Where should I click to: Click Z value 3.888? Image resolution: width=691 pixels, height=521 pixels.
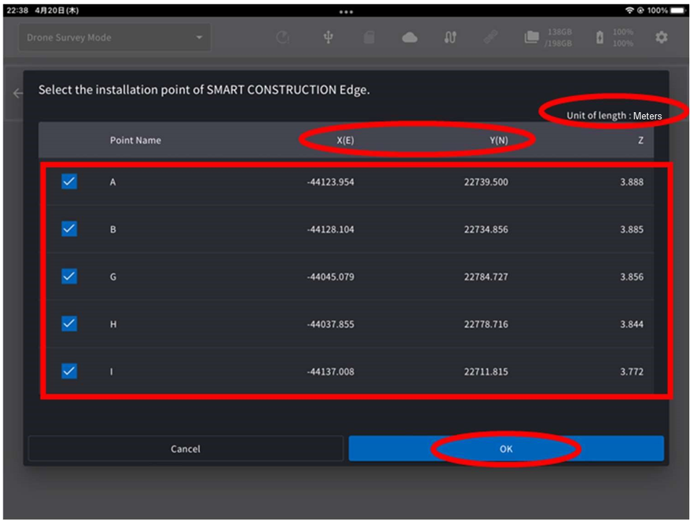tap(632, 182)
